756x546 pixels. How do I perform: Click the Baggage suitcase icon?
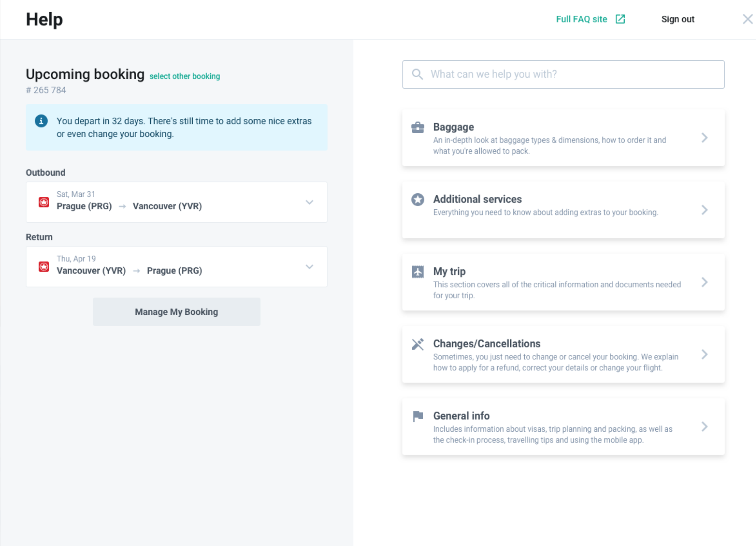pos(418,127)
